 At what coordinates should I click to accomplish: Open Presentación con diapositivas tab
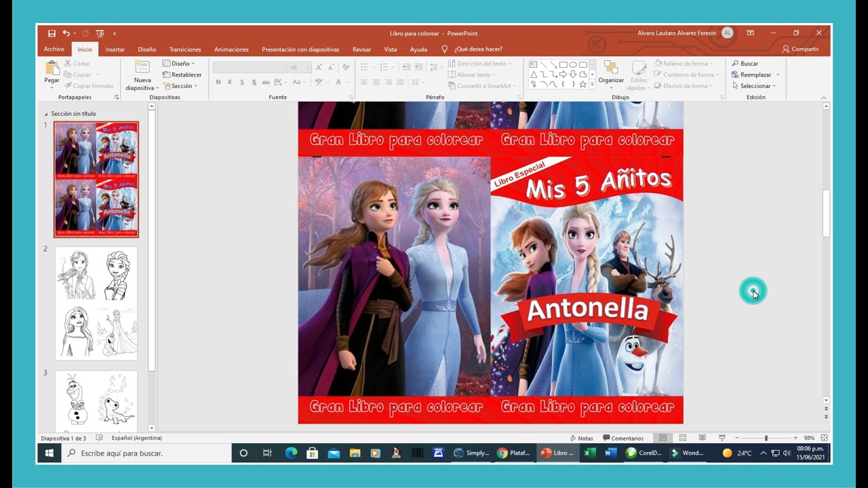coord(300,49)
